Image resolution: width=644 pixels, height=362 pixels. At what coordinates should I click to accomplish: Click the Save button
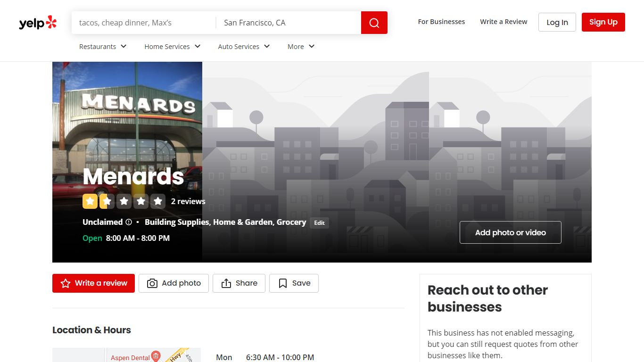pyautogui.click(x=294, y=283)
